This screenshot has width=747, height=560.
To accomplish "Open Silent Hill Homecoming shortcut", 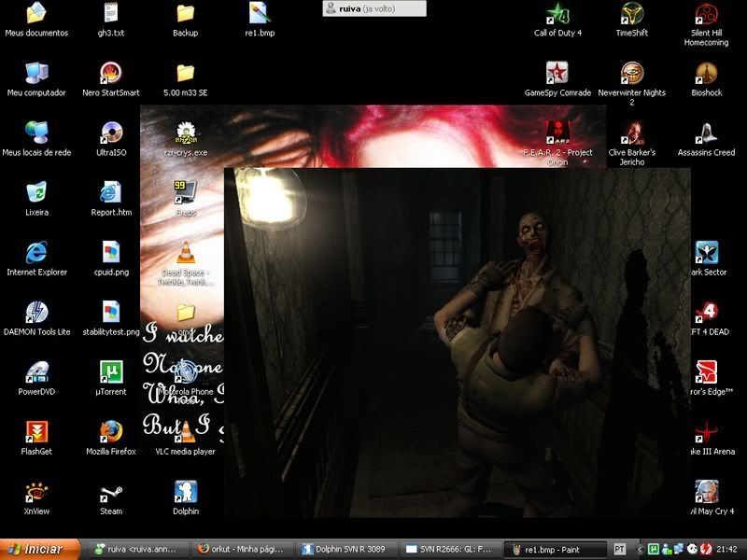I will 707,13.
